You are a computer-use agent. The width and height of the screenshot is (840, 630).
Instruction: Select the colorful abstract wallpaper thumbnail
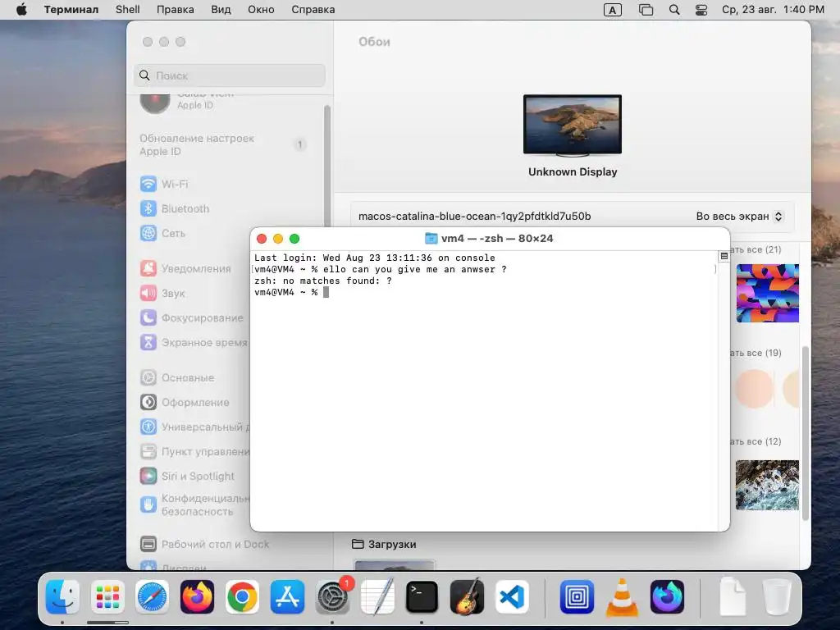767,293
